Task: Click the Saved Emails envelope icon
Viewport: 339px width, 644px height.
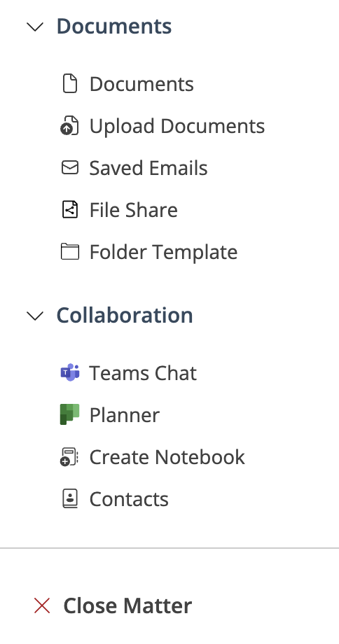Action: [70, 167]
